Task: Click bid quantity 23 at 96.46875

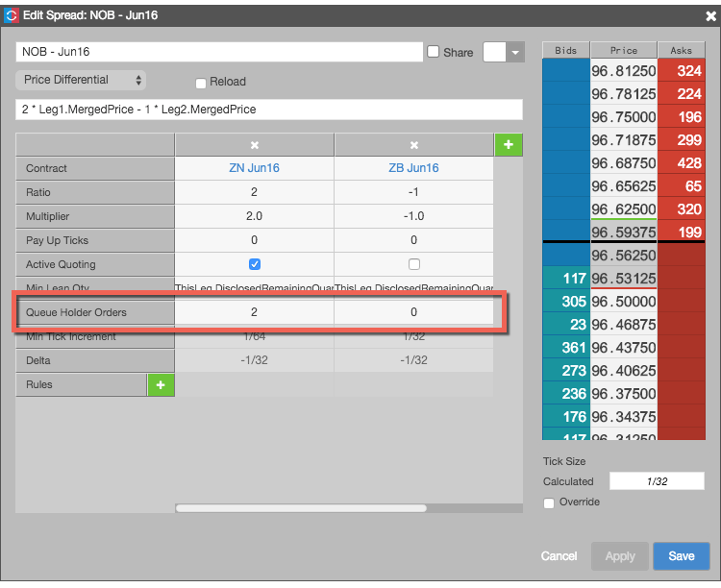Action: 566,324
